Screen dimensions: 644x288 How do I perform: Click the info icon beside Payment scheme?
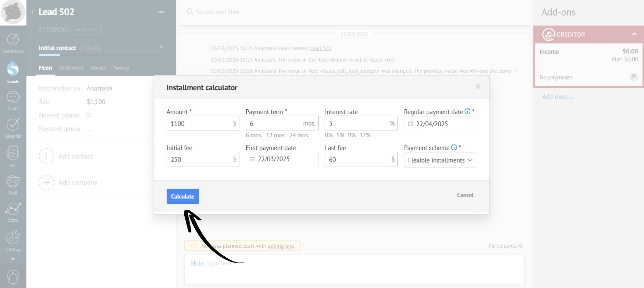pyautogui.click(x=454, y=147)
